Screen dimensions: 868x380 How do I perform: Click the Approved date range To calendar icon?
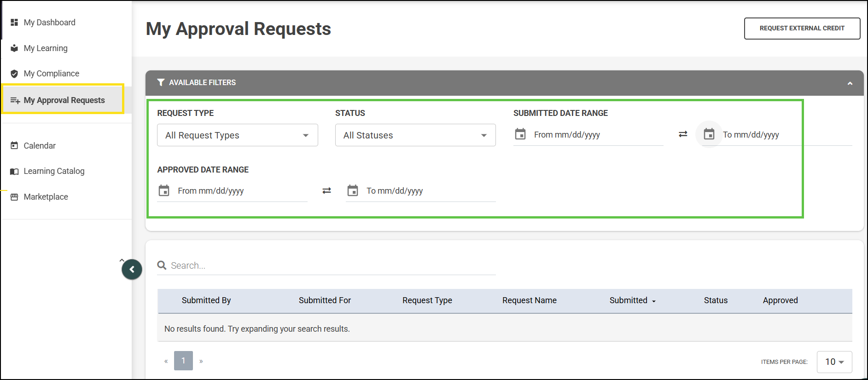[x=353, y=190]
